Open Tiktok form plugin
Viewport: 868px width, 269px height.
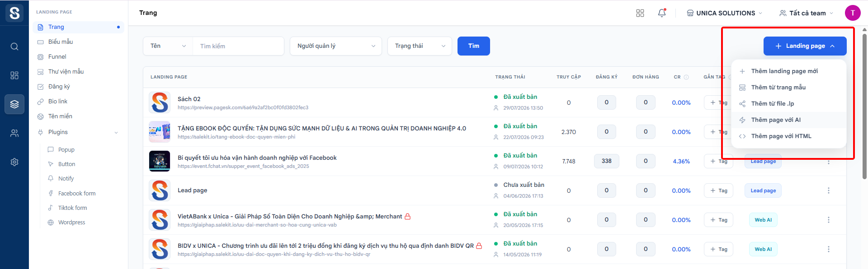coord(72,208)
